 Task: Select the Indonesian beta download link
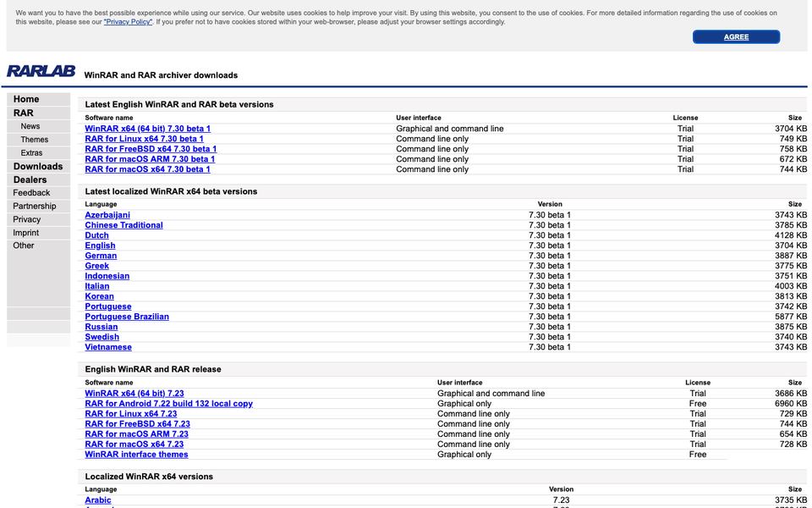(107, 276)
